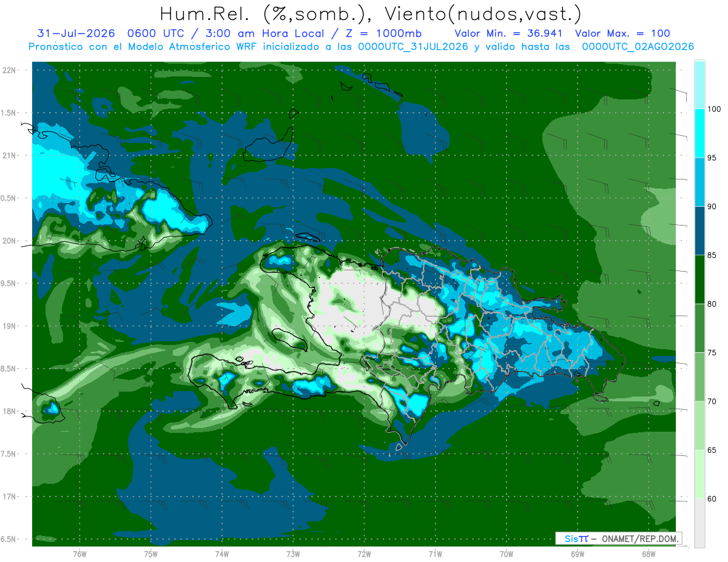Click the colorbar label '90'

(712, 207)
